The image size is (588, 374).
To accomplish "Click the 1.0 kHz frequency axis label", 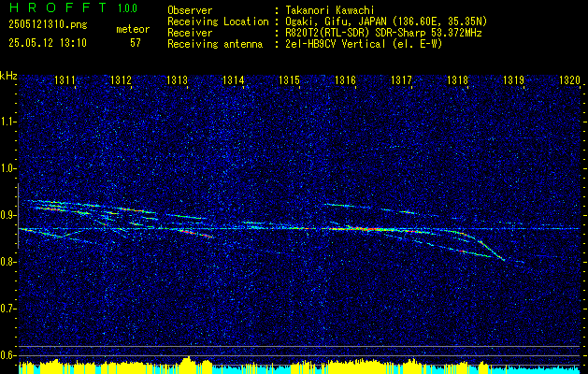I will [7, 168].
